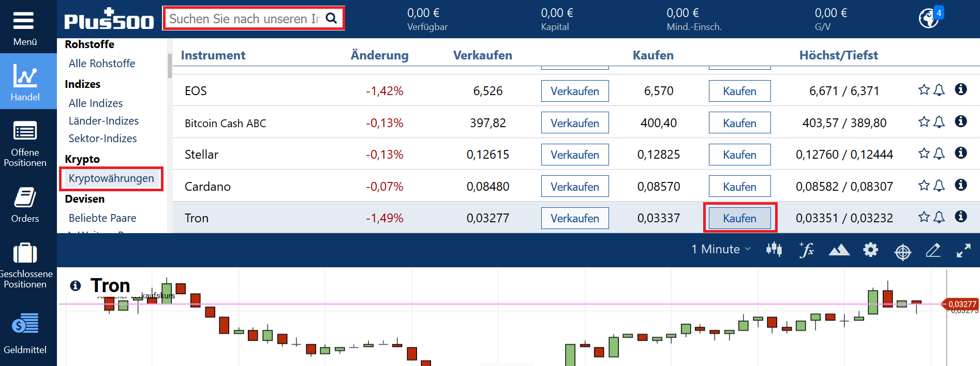This screenshot has height=366, width=980.
Task: Sort by Instrument column header
Action: pos(213,55)
